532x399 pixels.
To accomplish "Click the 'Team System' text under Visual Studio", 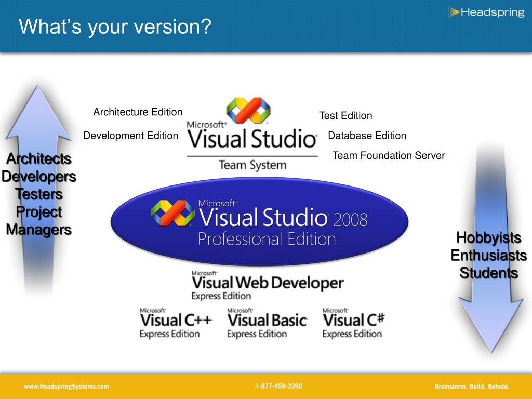I will pos(252,165).
